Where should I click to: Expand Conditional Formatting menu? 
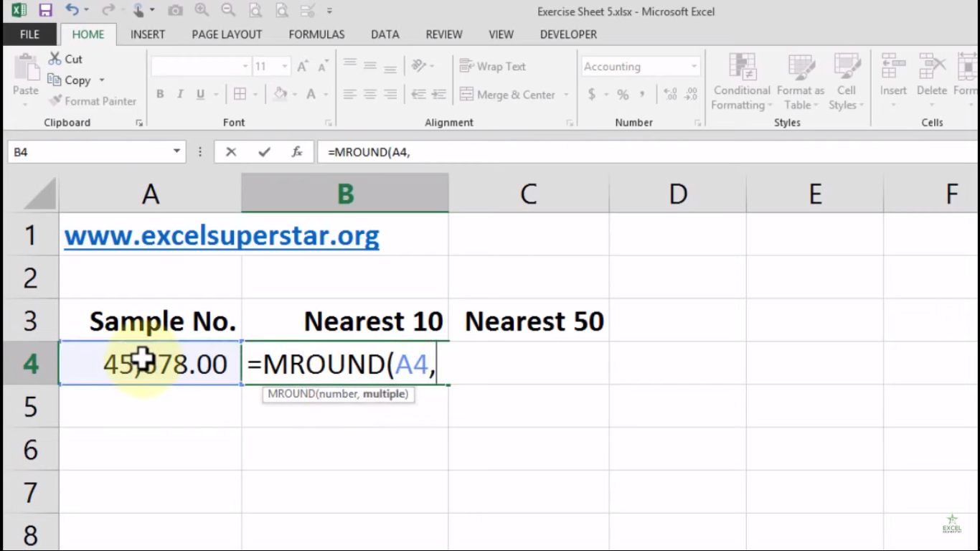pyautogui.click(x=742, y=82)
